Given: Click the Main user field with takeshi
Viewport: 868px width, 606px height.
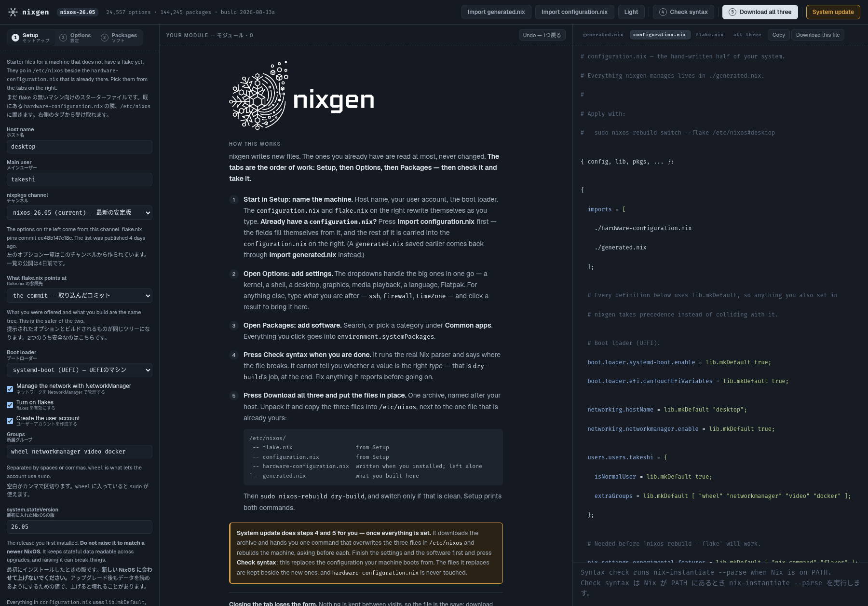Looking at the screenshot, I should (80, 179).
